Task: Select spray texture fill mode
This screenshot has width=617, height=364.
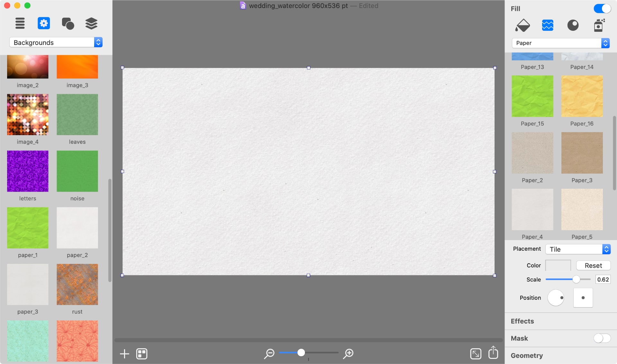Action: coord(599,25)
